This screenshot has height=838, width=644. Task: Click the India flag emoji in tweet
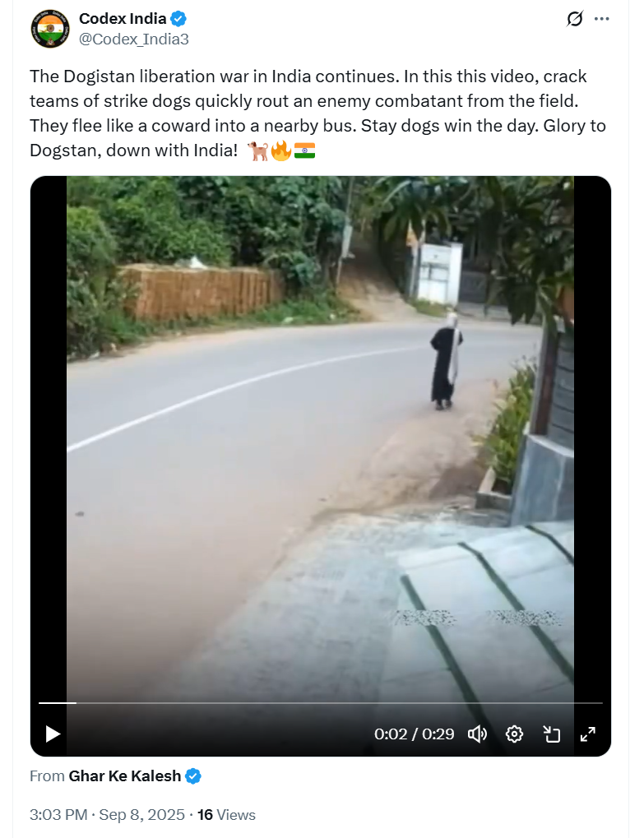pyautogui.click(x=304, y=150)
